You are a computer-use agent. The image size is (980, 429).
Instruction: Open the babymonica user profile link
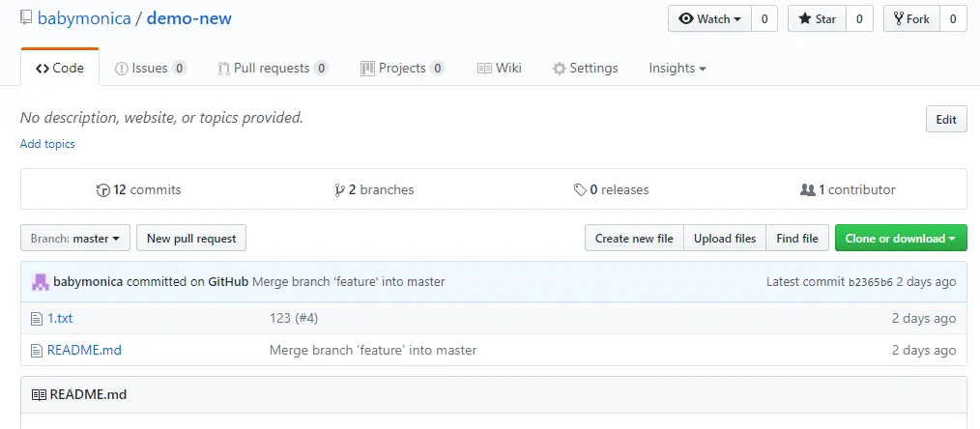pyautogui.click(x=84, y=18)
